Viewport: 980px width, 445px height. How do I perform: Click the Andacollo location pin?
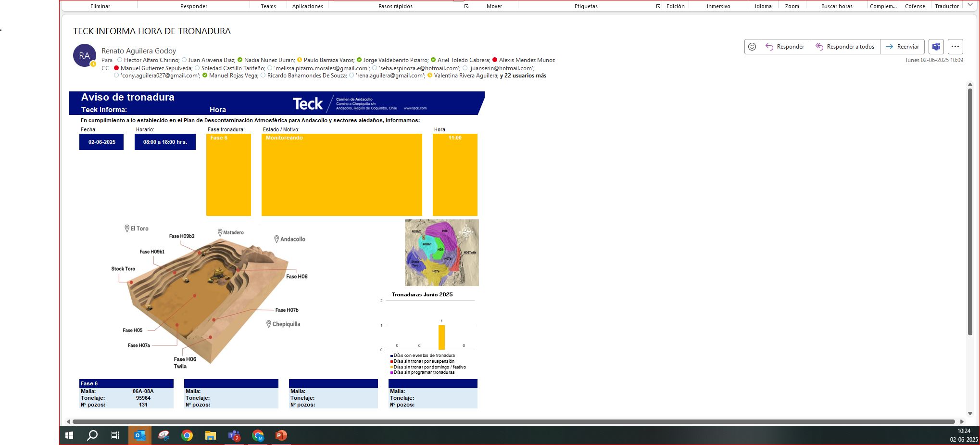click(276, 239)
